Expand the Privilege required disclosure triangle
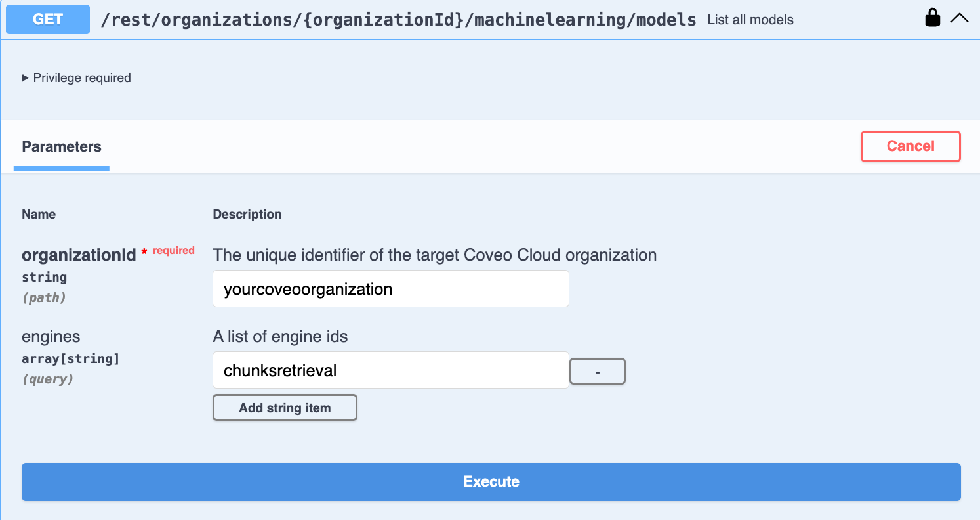 25,78
